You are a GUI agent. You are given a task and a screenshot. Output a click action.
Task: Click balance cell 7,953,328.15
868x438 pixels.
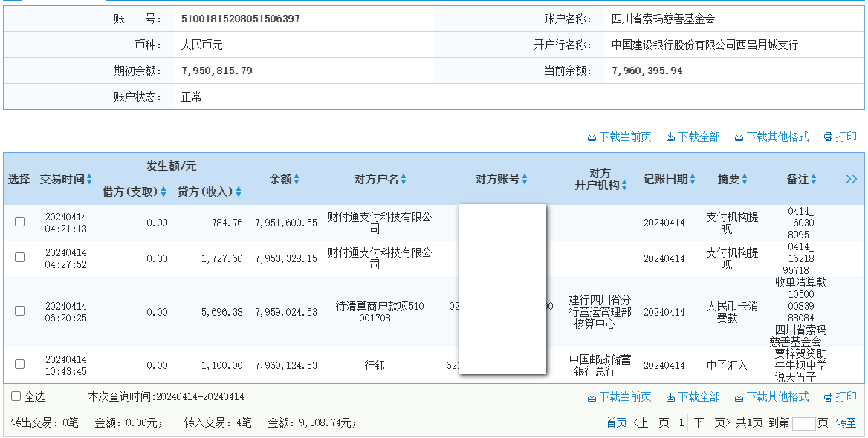pyautogui.click(x=286, y=258)
